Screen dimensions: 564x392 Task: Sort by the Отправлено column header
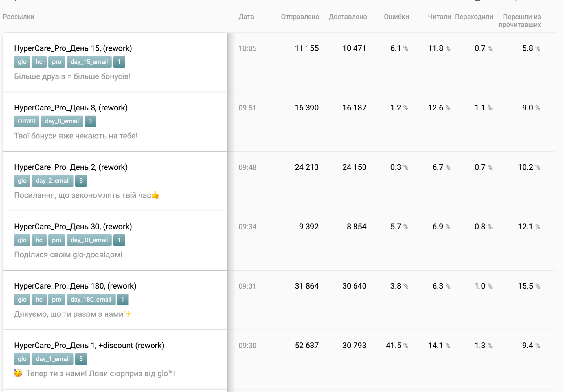pyautogui.click(x=300, y=17)
